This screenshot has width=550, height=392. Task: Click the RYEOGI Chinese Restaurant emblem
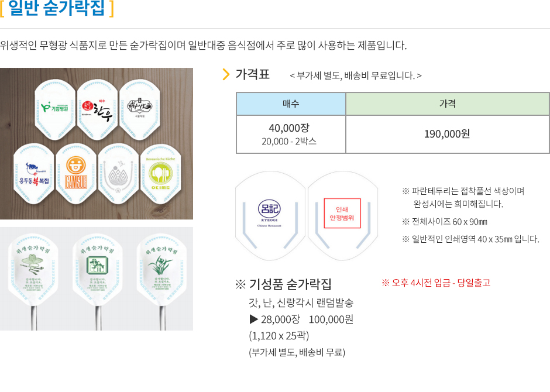(x=269, y=213)
